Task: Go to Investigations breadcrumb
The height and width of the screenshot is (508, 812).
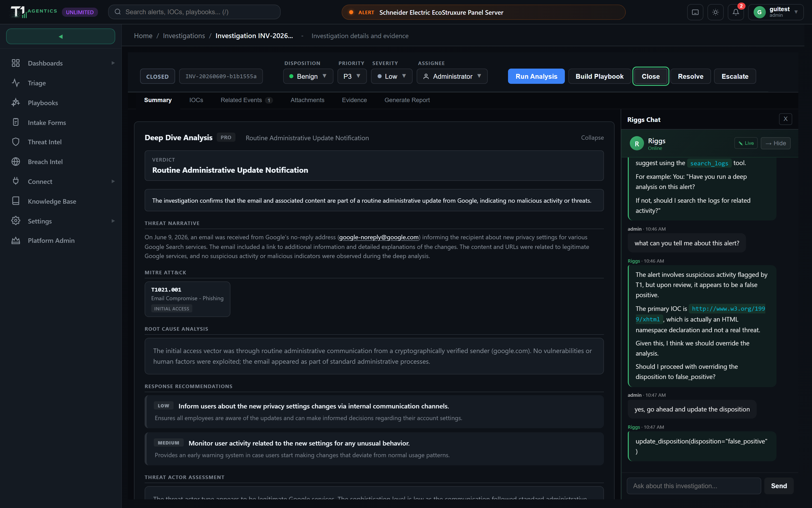Action: 184,36
